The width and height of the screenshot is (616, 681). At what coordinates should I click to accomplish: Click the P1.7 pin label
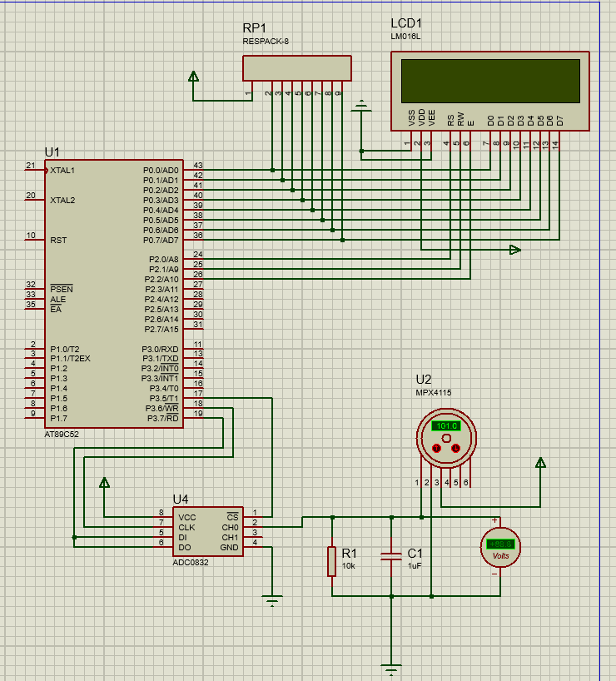58,418
